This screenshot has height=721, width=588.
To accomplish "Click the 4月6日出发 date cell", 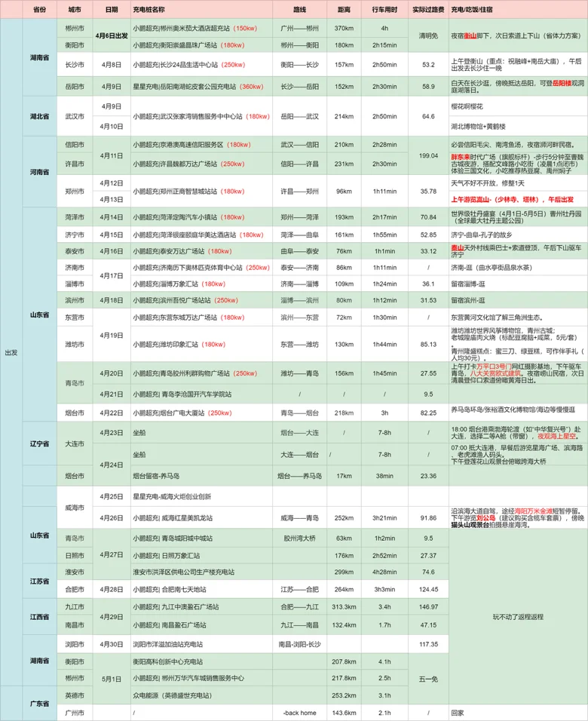I will click(112, 35).
